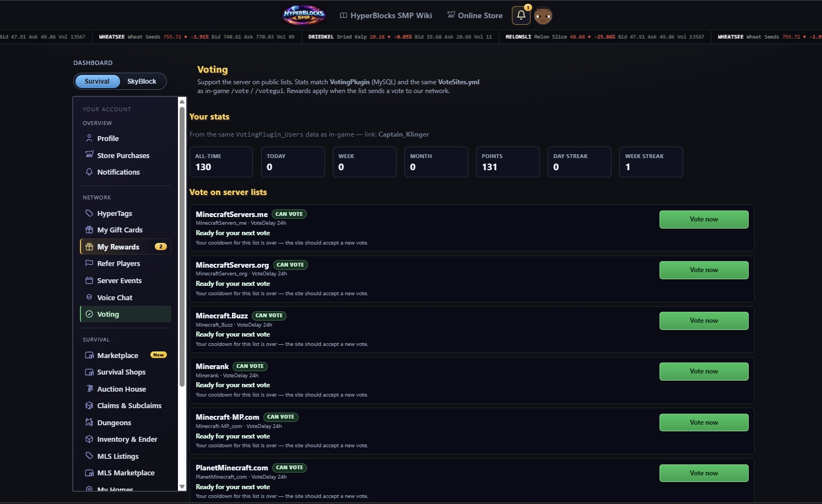Click the HyperTags tag icon
The width and height of the screenshot is (822, 504).
(x=89, y=213)
